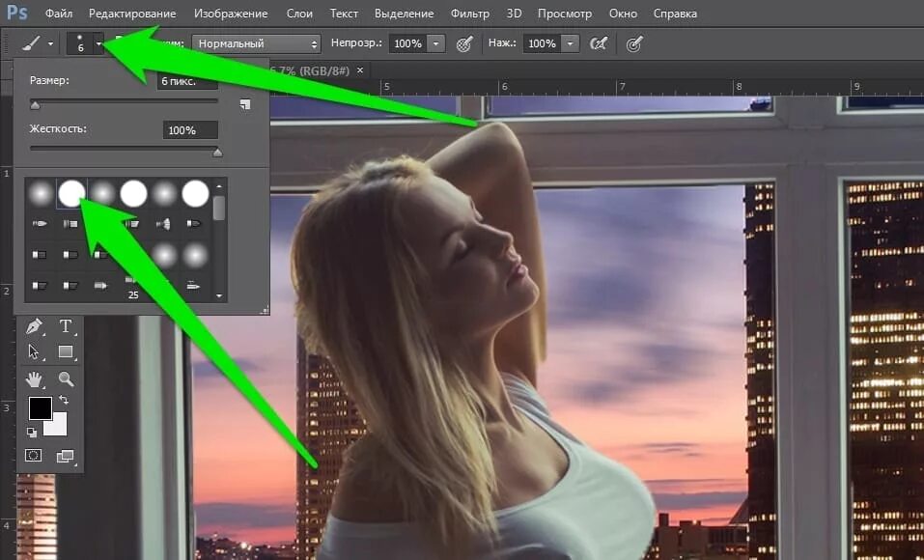Toggle pen pressure for opacity

point(465,43)
